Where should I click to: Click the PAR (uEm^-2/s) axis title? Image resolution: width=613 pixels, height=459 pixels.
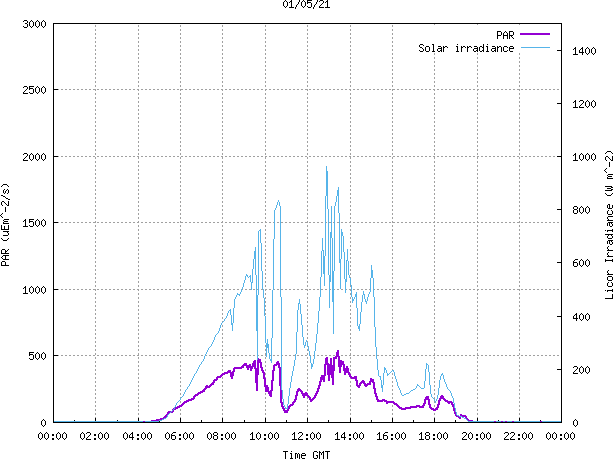pyautogui.click(x=5, y=225)
